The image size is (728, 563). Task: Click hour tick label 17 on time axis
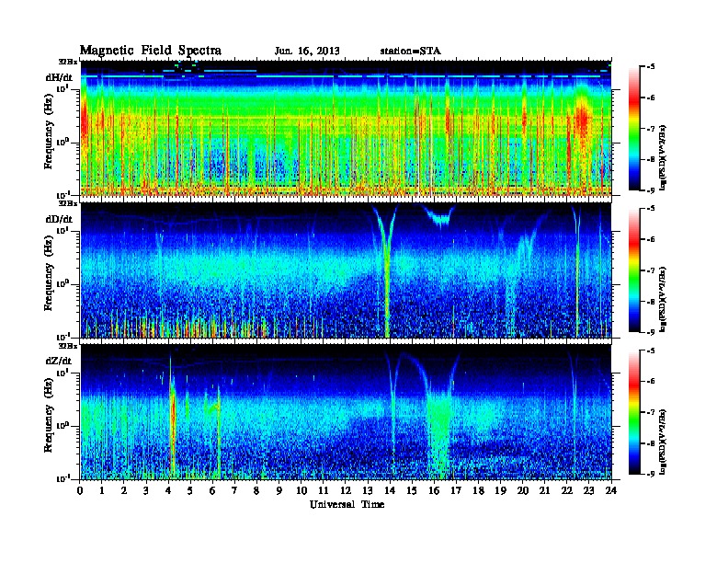click(x=457, y=490)
